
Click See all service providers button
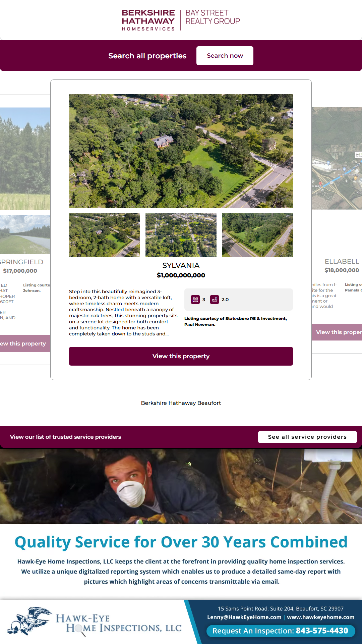pyautogui.click(x=307, y=437)
